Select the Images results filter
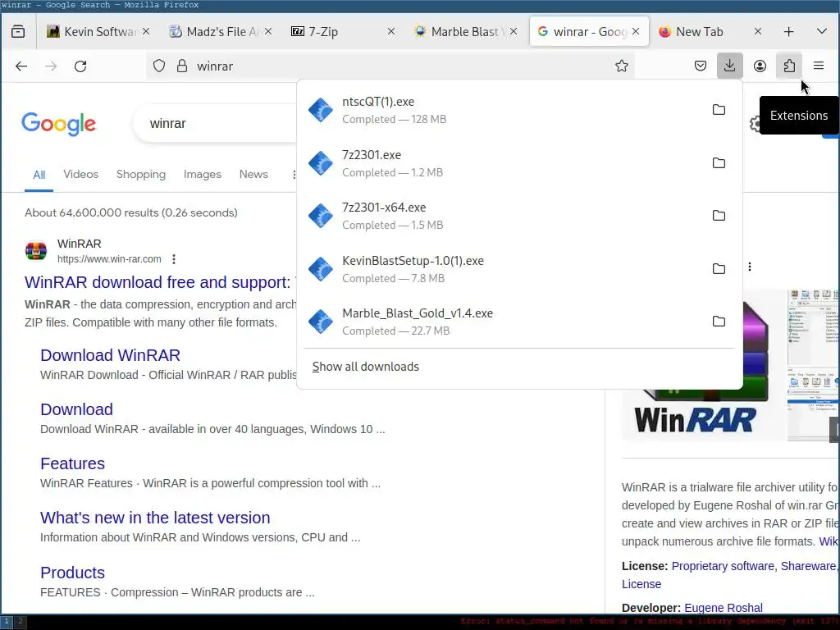Image resolution: width=840 pixels, height=630 pixels. tap(203, 174)
